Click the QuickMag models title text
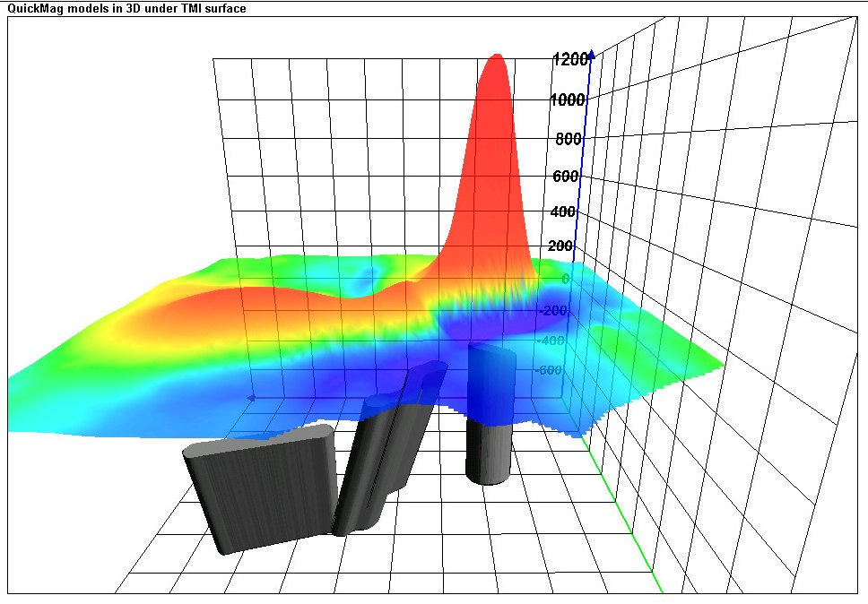The width and height of the screenshot is (868, 604). coord(126,8)
